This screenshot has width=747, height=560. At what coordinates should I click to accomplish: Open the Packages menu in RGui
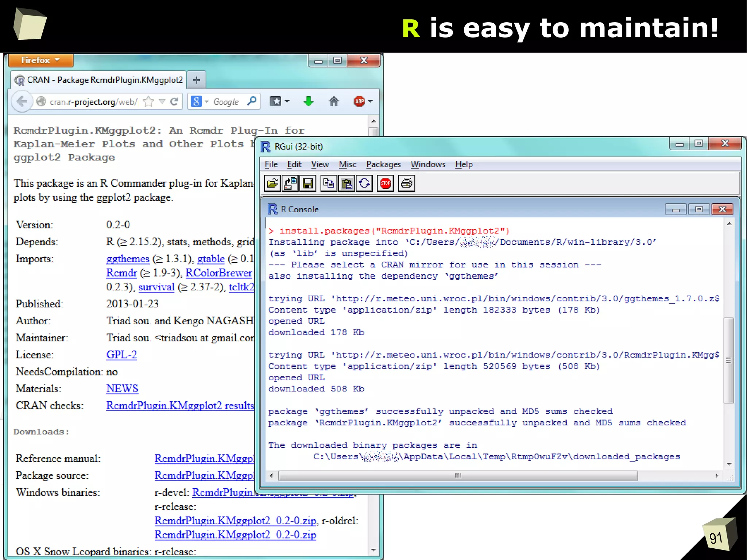point(383,165)
